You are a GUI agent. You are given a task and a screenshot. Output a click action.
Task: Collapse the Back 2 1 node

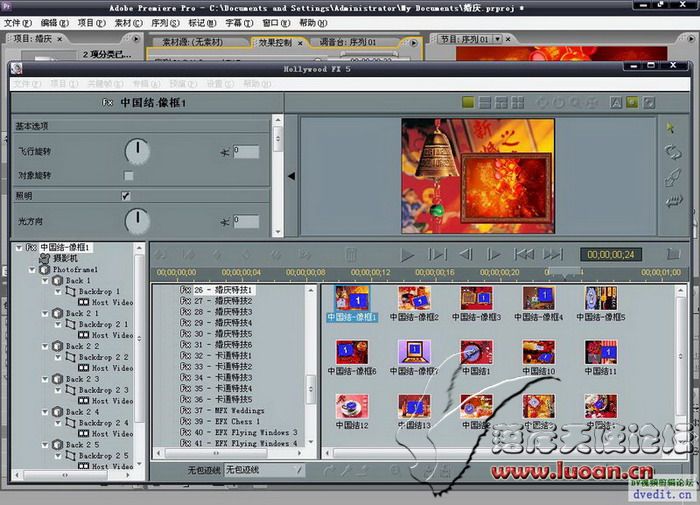(45, 313)
